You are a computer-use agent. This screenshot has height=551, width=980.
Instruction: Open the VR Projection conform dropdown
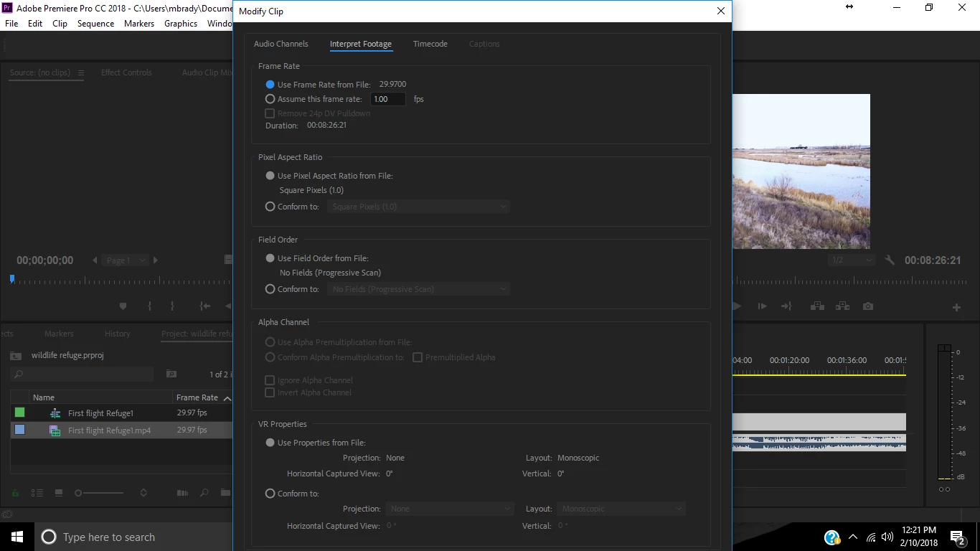[450, 509]
